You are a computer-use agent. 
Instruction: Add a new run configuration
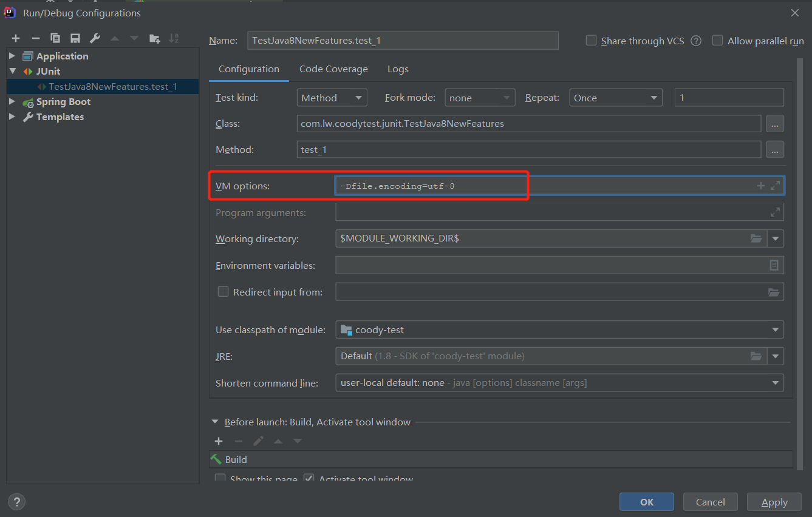pyautogui.click(x=16, y=38)
